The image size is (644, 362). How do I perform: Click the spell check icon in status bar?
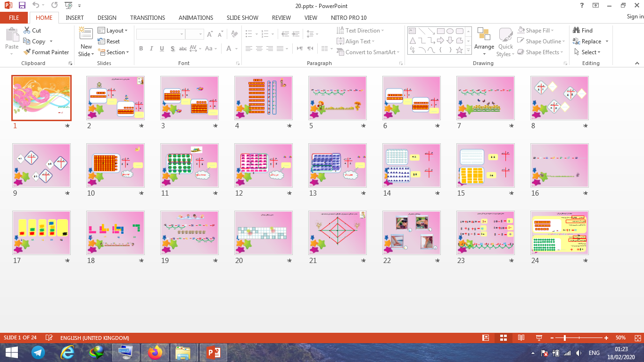click(x=49, y=338)
